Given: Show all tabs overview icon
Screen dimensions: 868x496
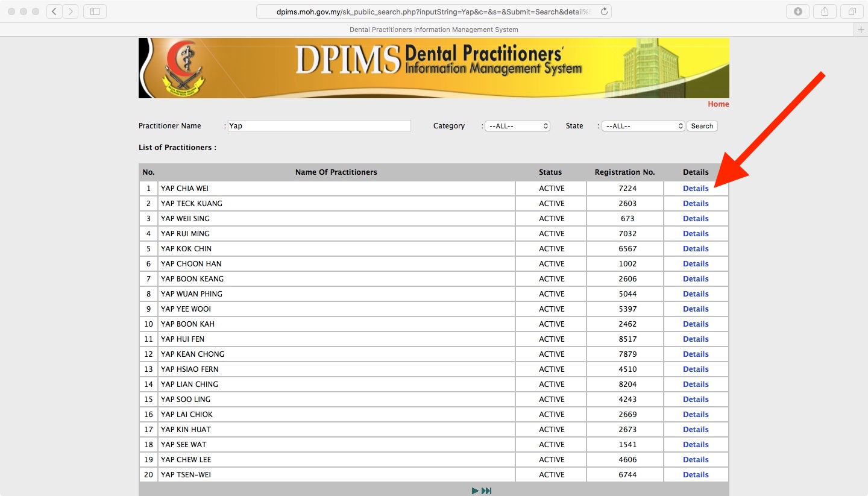Looking at the screenshot, I should [x=852, y=11].
